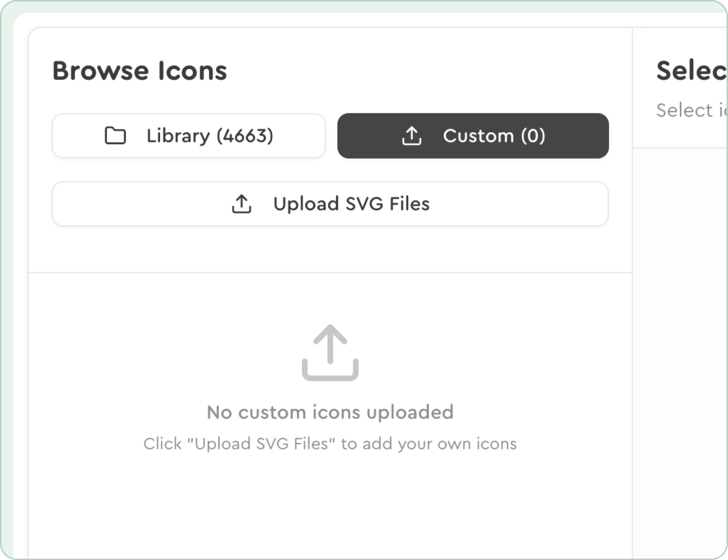Select the Custom (0) tab
Image resolution: width=728 pixels, height=560 pixels.
point(473,136)
